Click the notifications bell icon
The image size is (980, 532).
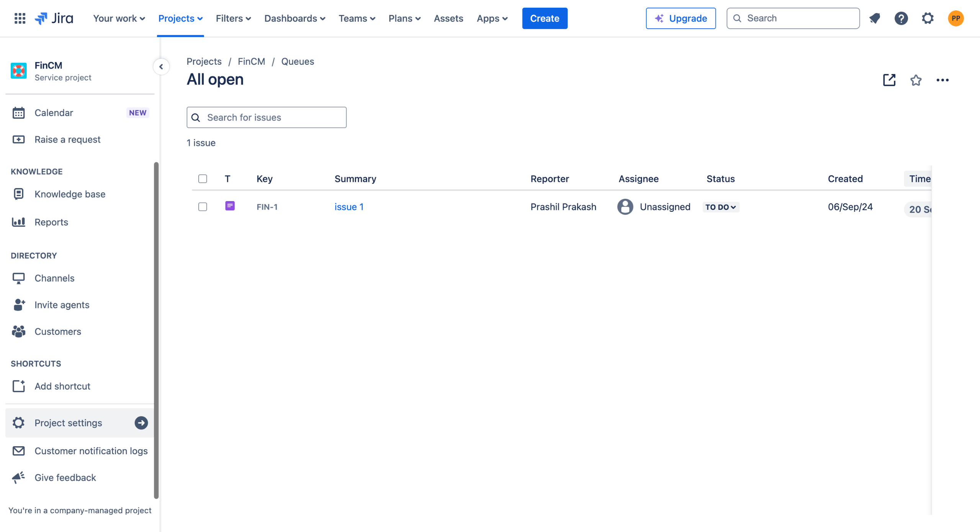(x=874, y=18)
